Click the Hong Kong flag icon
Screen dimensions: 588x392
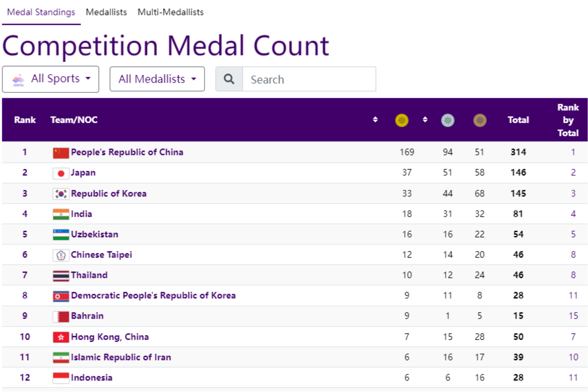click(x=61, y=337)
